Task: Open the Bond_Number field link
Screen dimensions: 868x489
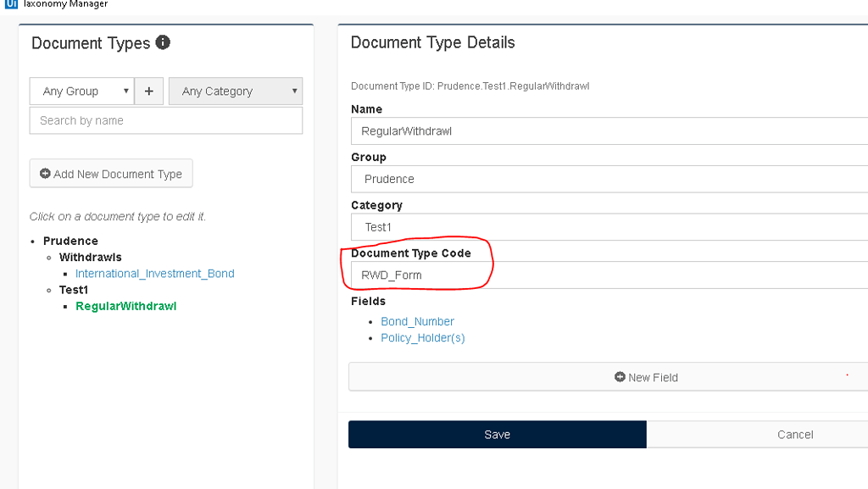Action: coord(417,321)
